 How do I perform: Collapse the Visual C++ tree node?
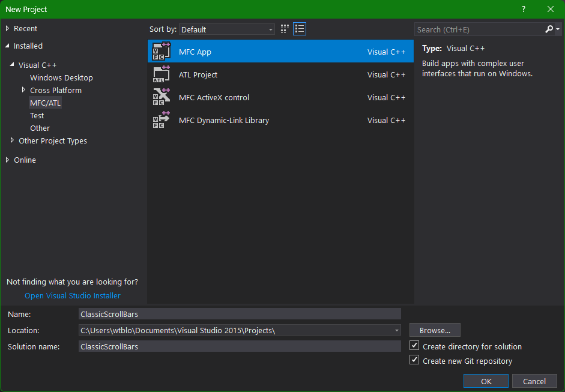pos(12,64)
